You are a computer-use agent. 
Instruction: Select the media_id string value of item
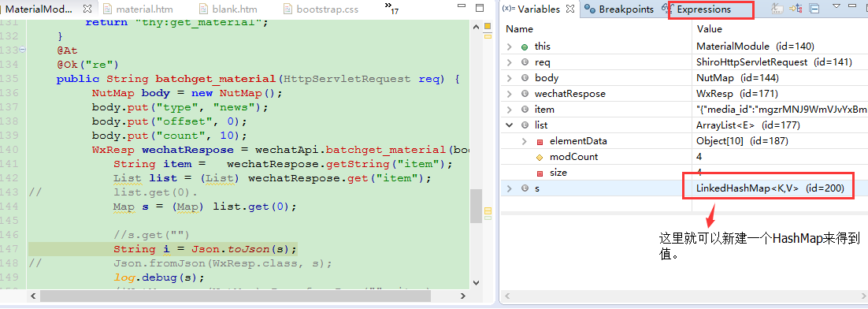(x=781, y=110)
